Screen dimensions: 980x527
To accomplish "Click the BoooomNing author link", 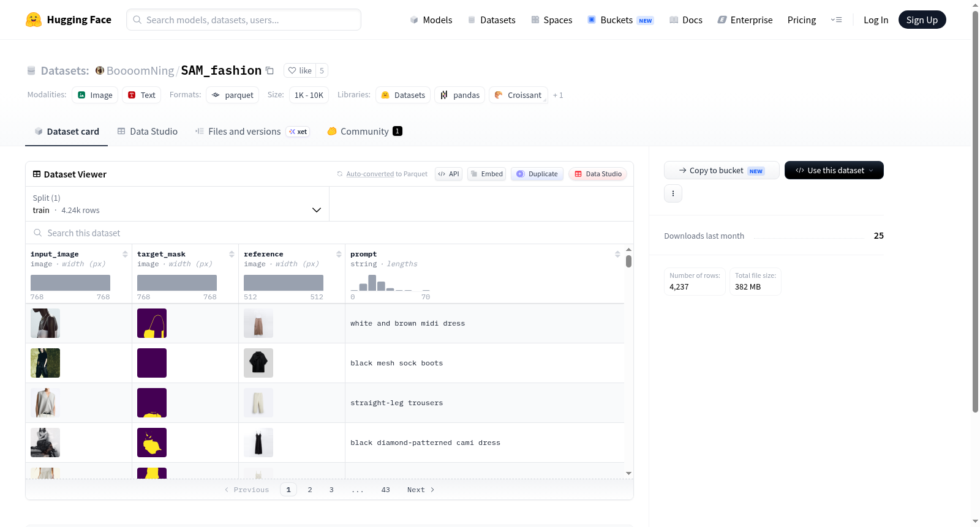I will click(140, 71).
